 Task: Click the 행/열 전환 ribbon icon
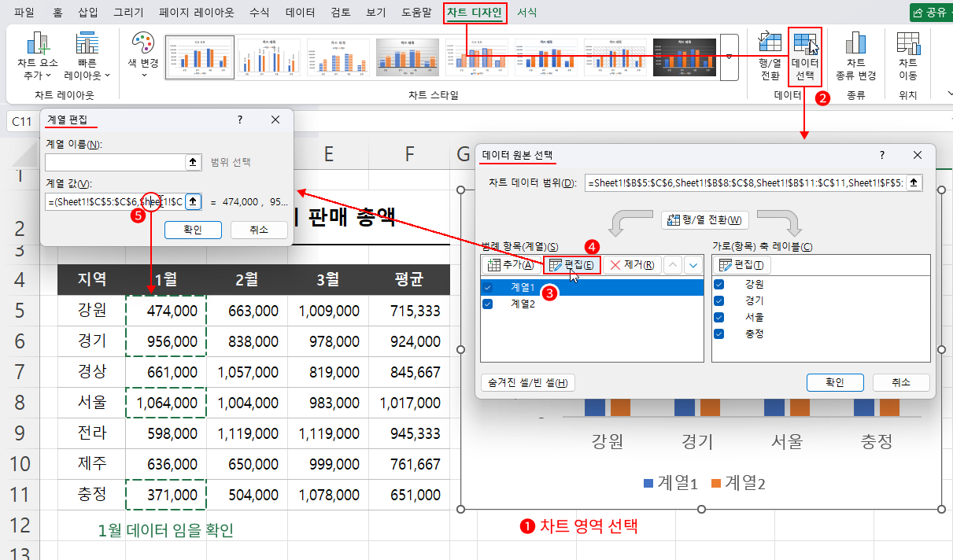tap(770, 57)
